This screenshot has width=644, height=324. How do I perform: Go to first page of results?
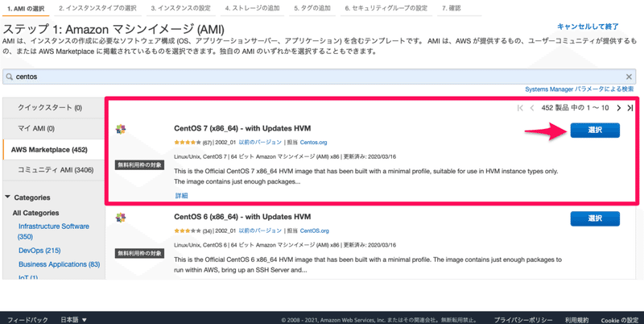520,108
